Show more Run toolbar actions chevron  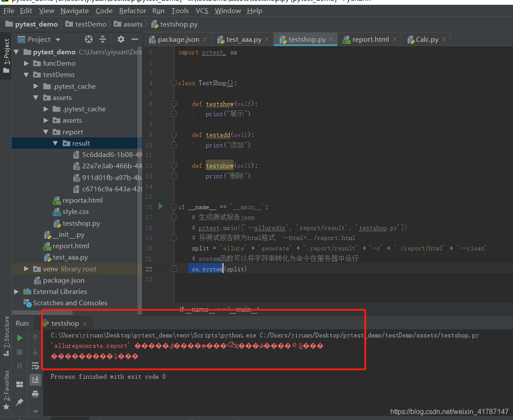point(35,411)
